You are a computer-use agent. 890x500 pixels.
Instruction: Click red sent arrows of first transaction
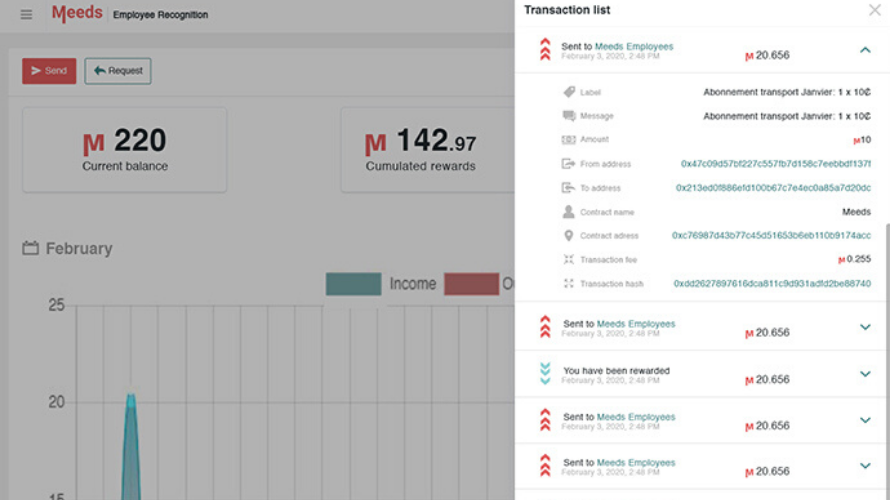[545, 49]
